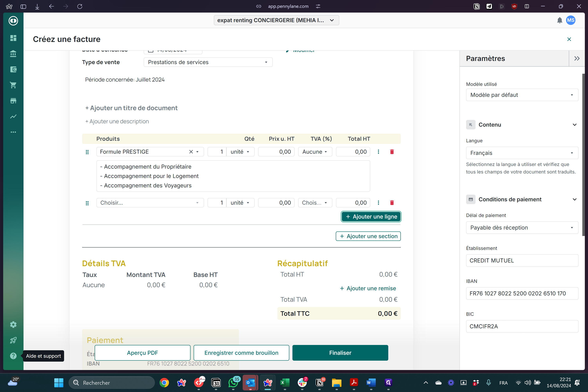This screenshot has width=588, height=392.
Task: Open the dashboard icon in sidebar
Action: tap(13, 38)
